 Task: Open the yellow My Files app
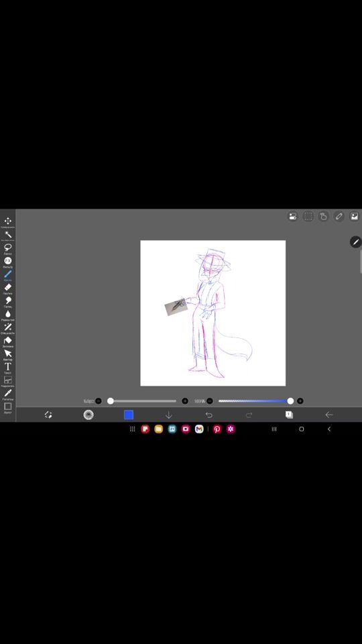click(x=158, y=429)
